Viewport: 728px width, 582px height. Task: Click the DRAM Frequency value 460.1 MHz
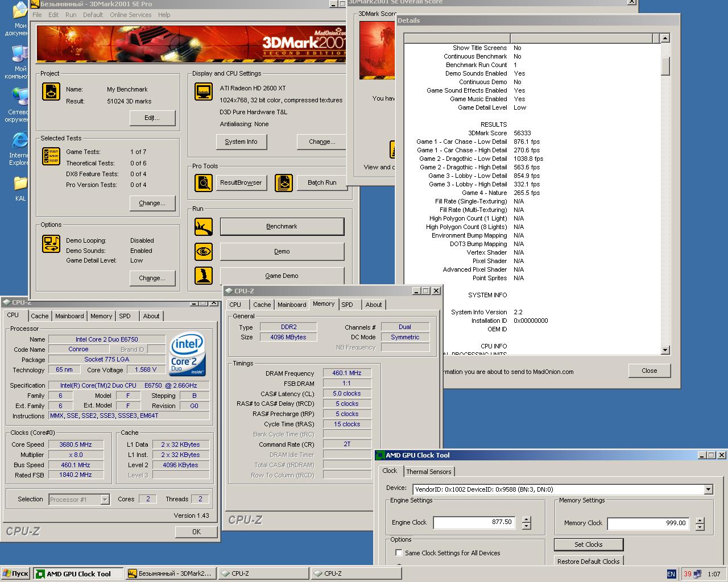[347, 373]
